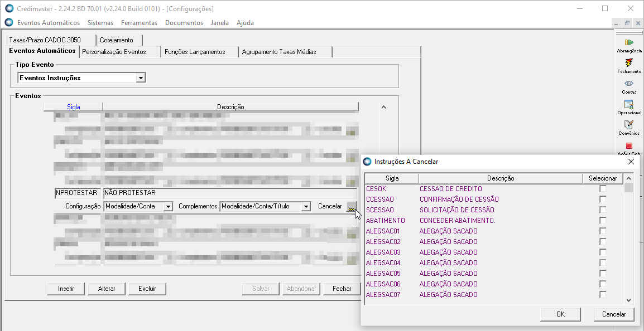644x331 pixels.
Task: Click the Alterar button
Action: point(107,289)
